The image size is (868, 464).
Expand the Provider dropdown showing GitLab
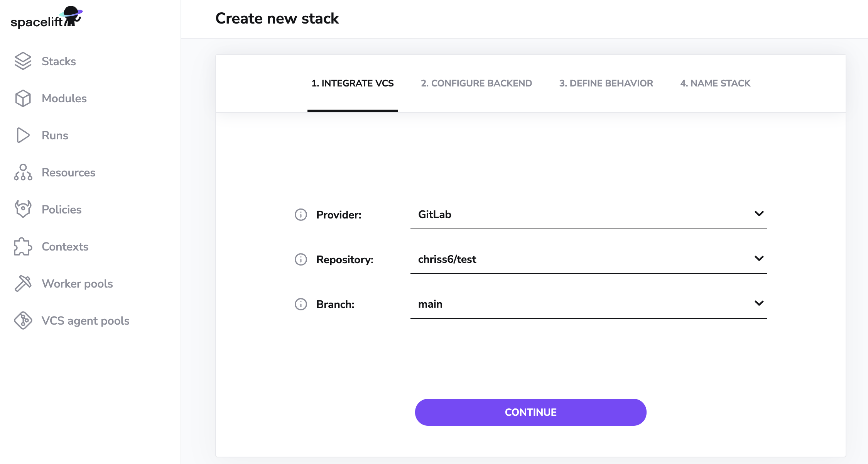(588, 214)
